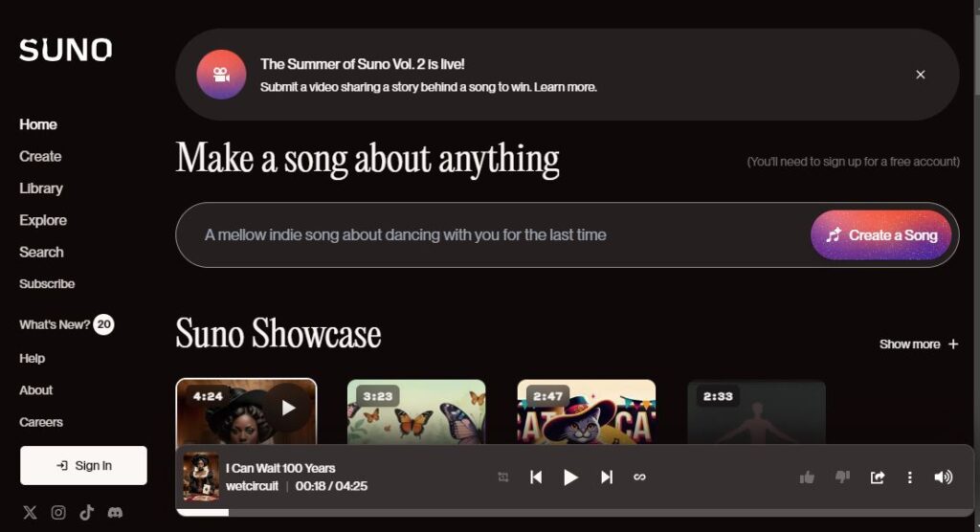Screen dimensions: 980x532
Task: Open Suno's TikTok icon link
Action: pyautogui.click(x=87, y=513)
